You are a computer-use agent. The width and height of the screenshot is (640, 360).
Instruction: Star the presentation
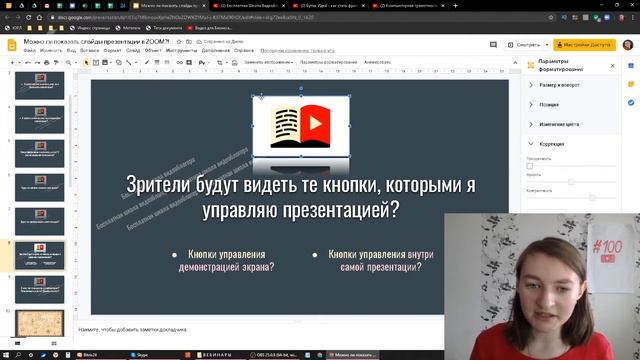179,42
